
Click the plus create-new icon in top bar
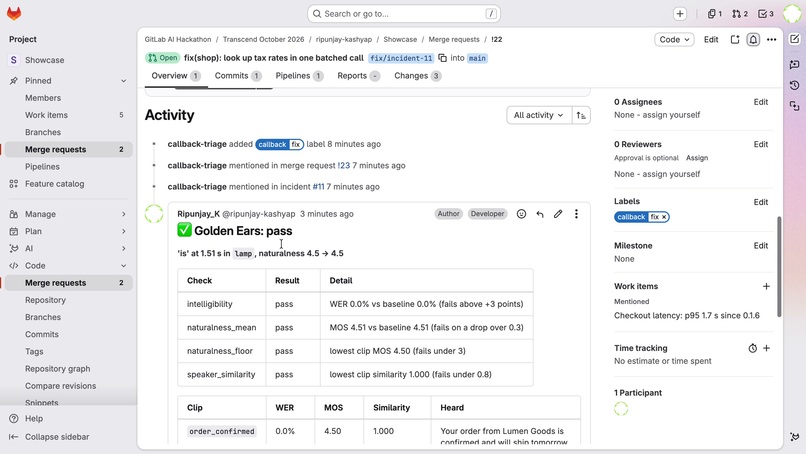680,14
